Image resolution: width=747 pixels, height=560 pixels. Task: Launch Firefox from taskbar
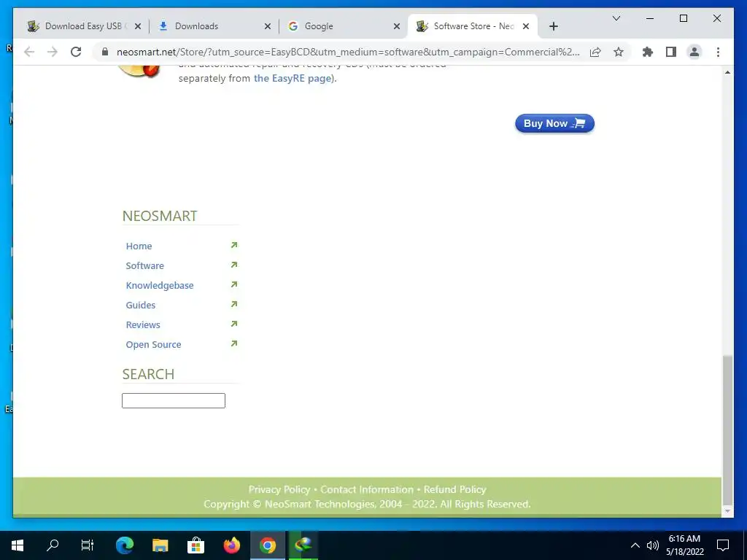(232, 545)
